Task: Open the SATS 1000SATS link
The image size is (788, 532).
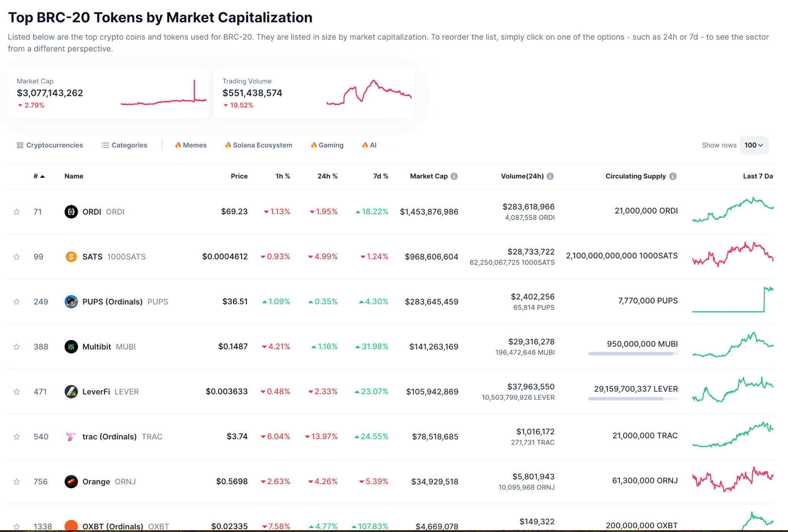Action: 114,257
